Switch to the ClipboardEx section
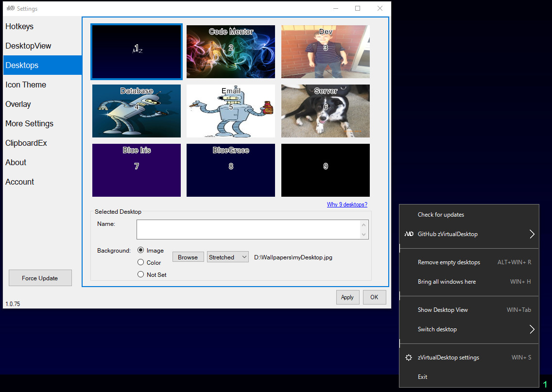The image size is (552, 392). coord(43,143)
